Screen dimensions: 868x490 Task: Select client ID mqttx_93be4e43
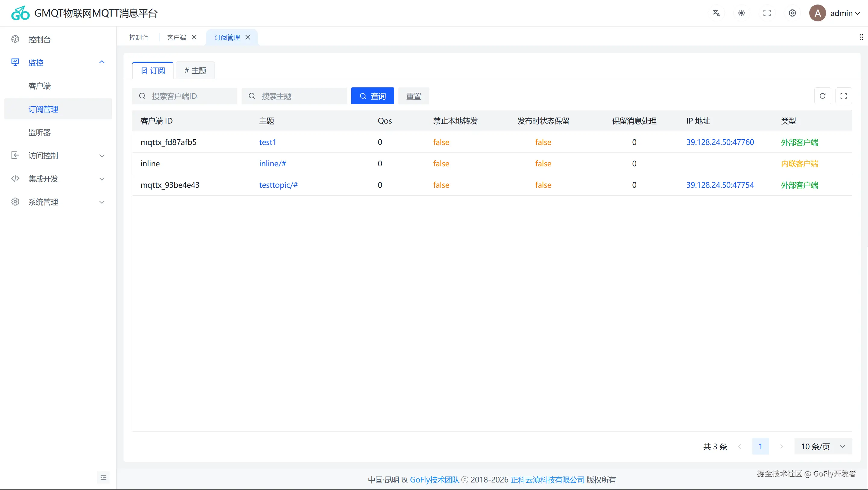[x=170, y=185]
